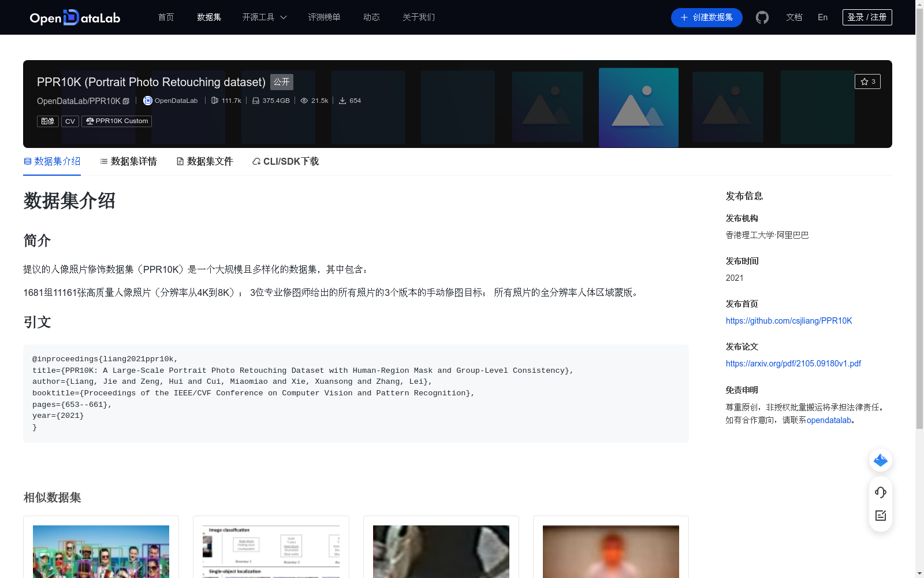The image size is (924, 578).
Task: Open the arxiv.org paper PDF link
Action: coord(793,364)
